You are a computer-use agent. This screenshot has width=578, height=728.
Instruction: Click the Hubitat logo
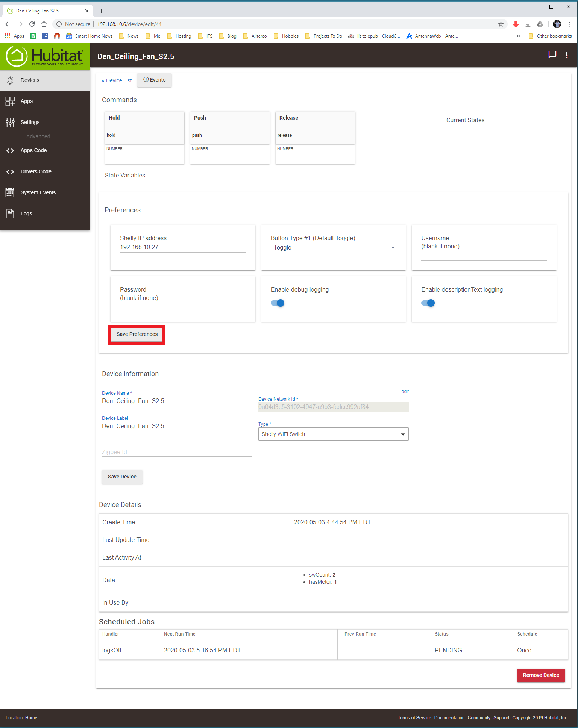(x=45, y=56)
